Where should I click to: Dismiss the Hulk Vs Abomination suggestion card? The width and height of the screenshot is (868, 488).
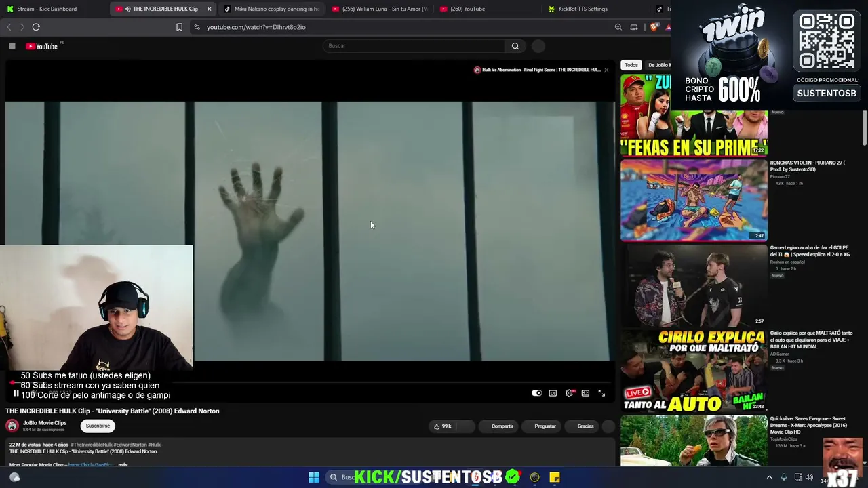606,70
